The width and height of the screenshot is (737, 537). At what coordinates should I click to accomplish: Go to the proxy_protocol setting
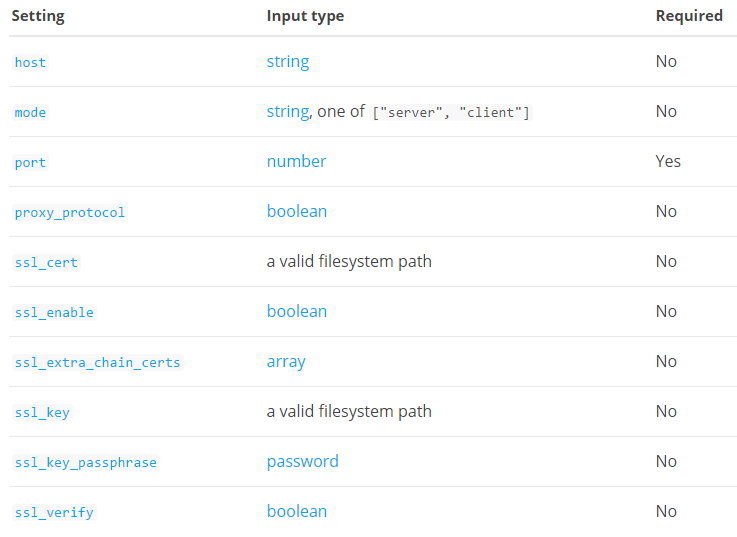(x=70, y=212)
